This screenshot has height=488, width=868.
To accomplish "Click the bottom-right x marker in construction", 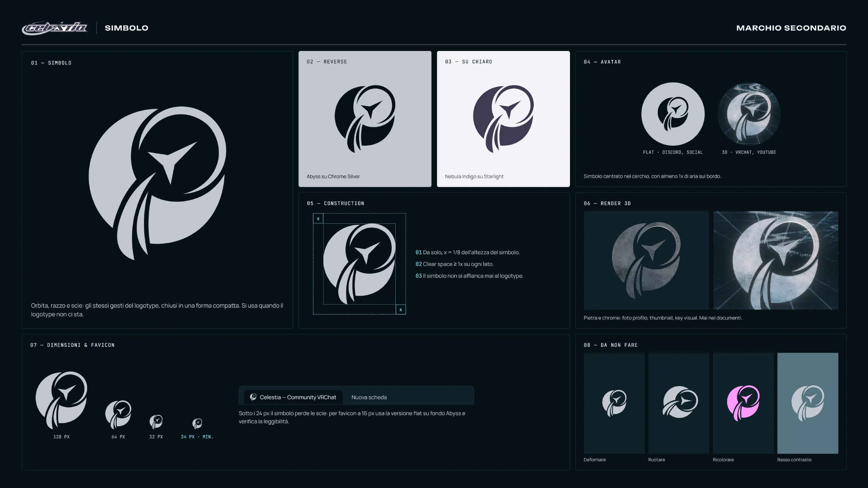I will [401, 309].
